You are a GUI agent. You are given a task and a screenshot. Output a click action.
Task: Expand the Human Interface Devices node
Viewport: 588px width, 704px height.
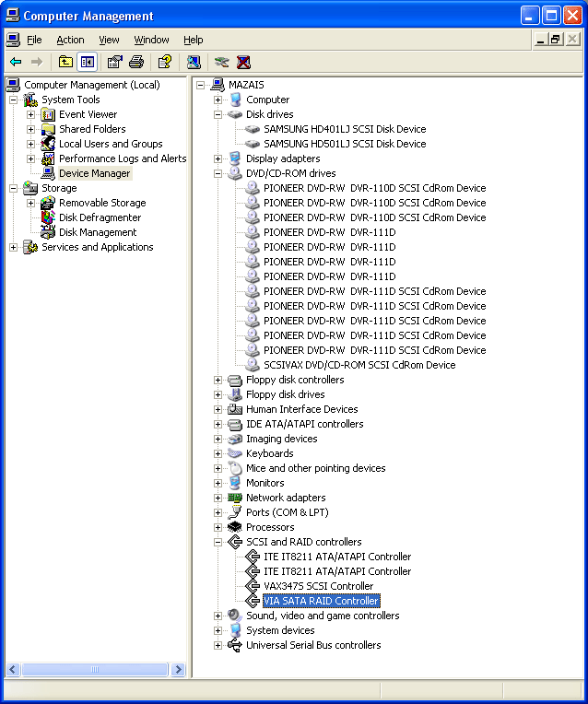[x=218, y=409]
